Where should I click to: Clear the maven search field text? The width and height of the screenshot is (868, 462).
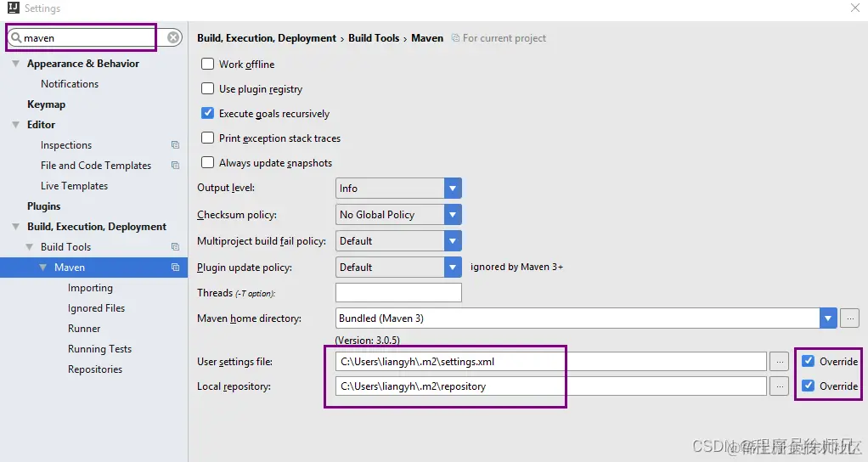point(173,37)
